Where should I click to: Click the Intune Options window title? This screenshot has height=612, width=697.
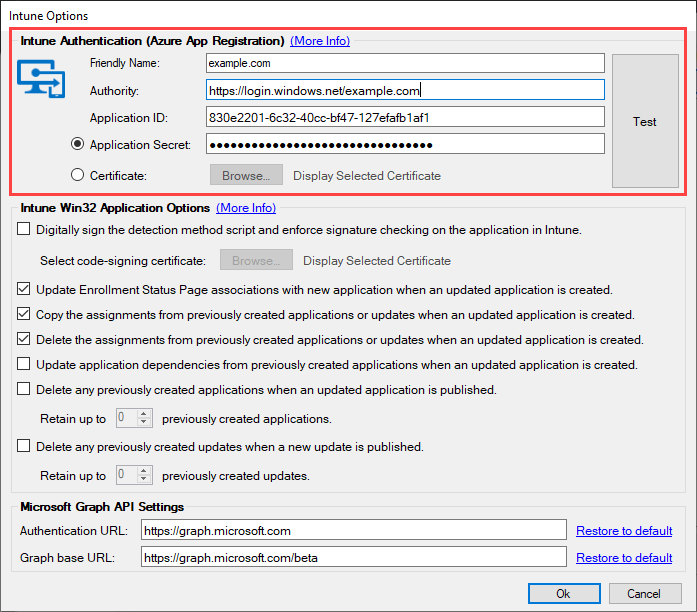pos(48,16)
